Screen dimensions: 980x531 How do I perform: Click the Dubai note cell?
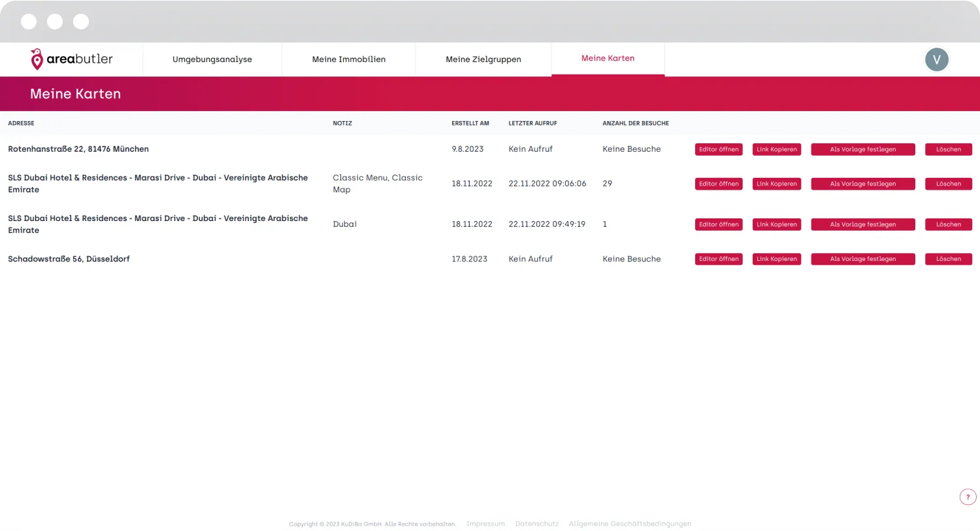tap(345, 224)
